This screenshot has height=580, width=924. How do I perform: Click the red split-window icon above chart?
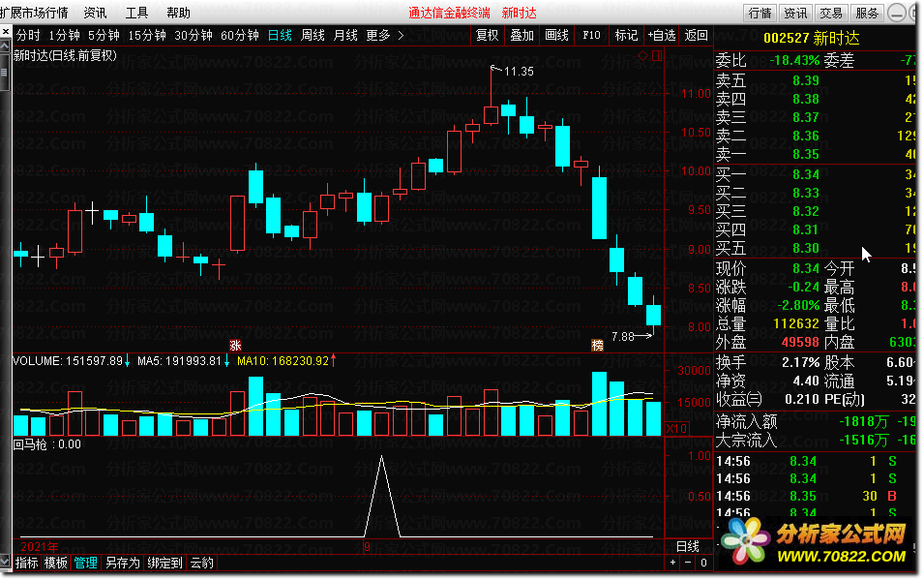pos(657,55)
